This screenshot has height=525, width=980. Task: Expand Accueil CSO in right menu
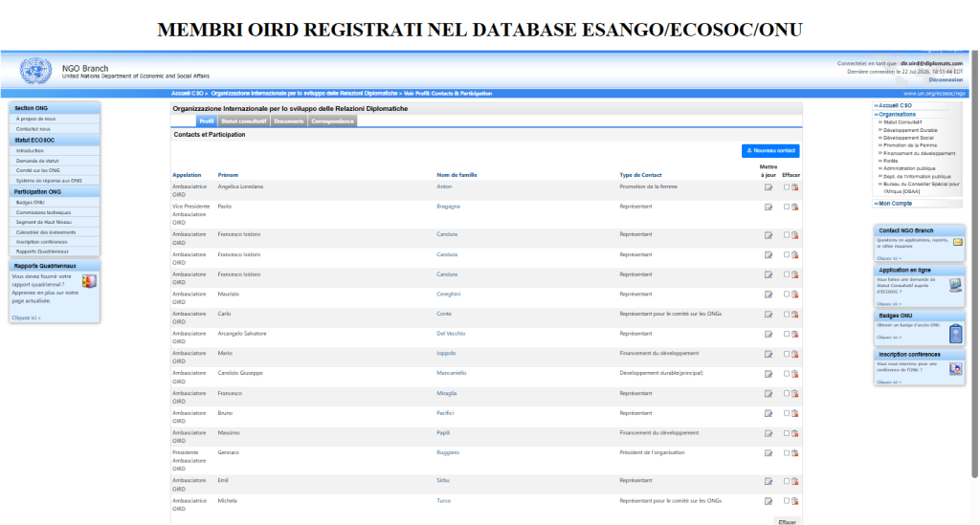coord(893,106)
